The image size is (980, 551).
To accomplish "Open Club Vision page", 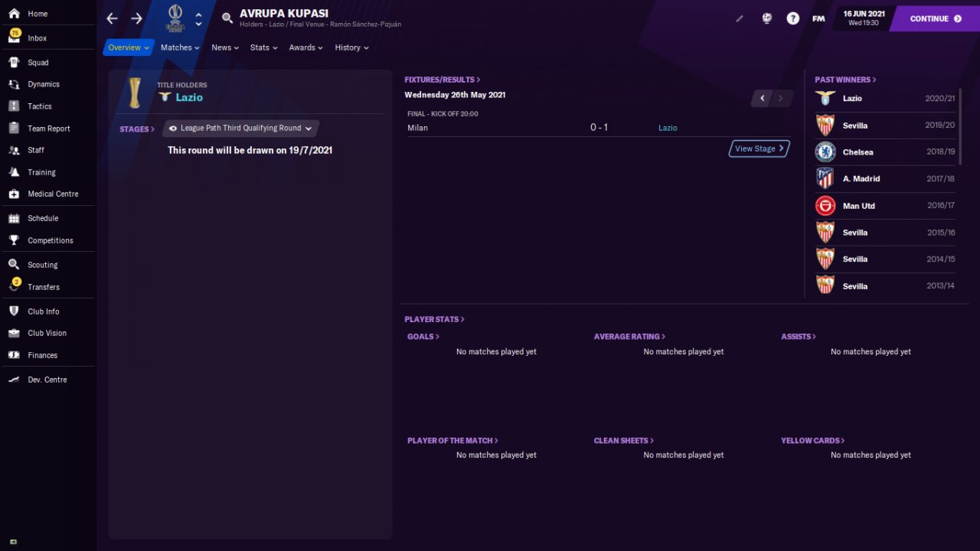I will coord(47,333).
